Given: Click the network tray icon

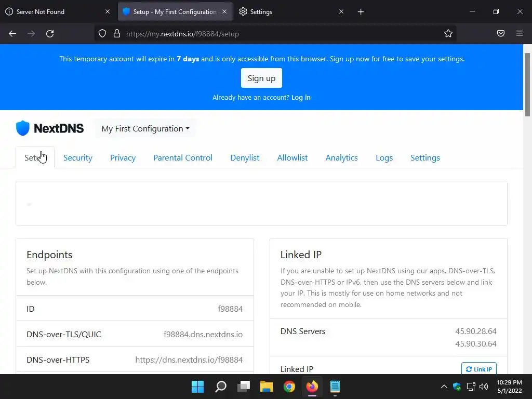Looking at the screenshot, I should pyautogui.click(x=471, y=387).
